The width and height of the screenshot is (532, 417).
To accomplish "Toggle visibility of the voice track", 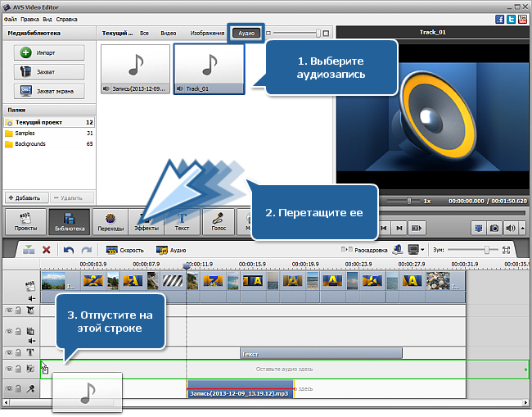I will 9,388.
